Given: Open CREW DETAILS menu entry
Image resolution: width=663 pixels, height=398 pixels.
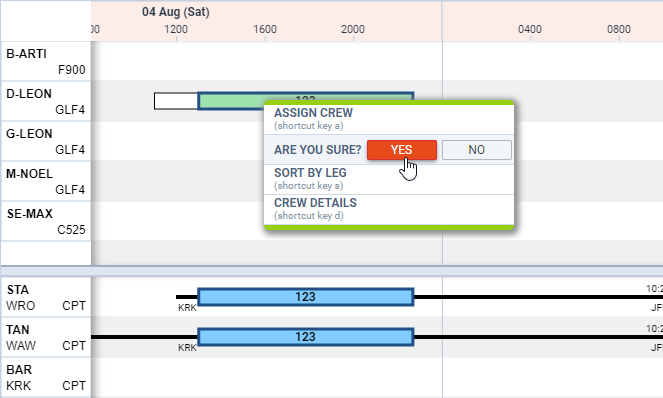Looking at the screenshot, I should pyautogui.click(x=389, y=209).
